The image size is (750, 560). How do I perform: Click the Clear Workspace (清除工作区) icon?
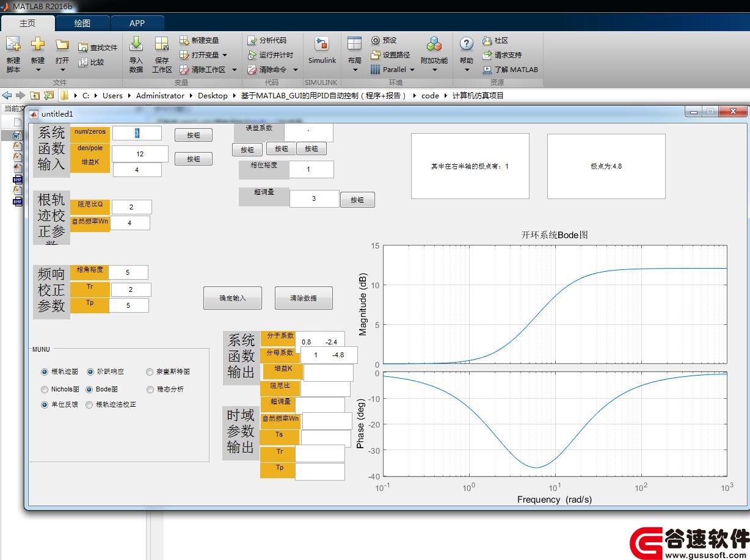(184, 70)
